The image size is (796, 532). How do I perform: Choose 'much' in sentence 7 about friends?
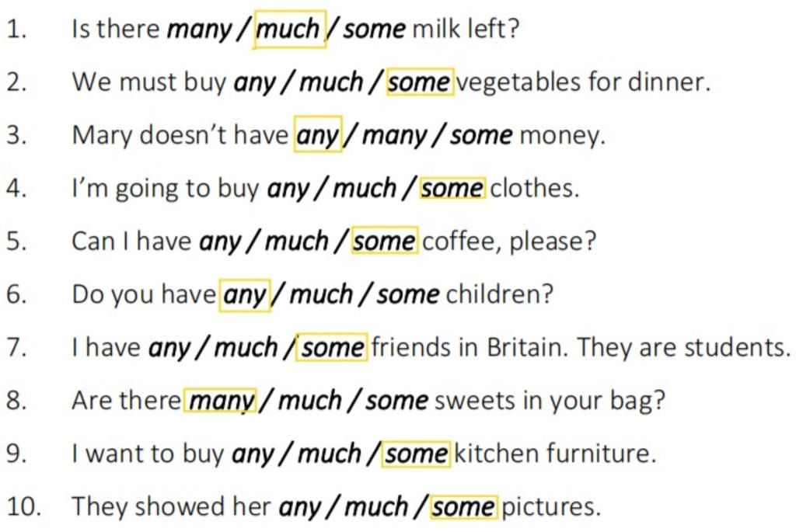click(246, 347)
